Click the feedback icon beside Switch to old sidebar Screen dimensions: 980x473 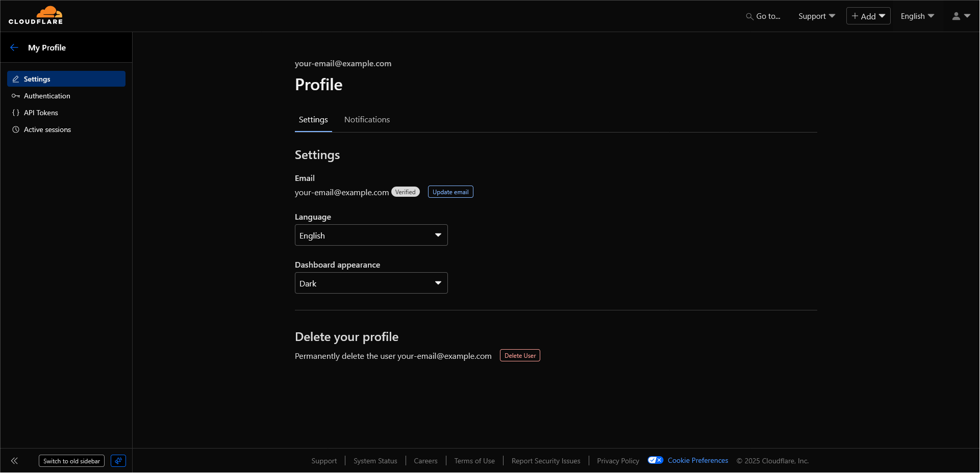tap(118, 461)
